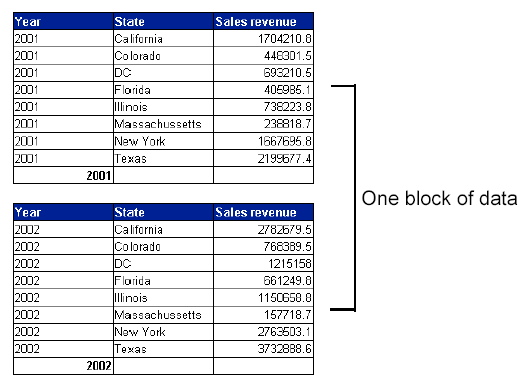Click the Year header of the 2001 table
525x386 pixels.
pos(63,21)
